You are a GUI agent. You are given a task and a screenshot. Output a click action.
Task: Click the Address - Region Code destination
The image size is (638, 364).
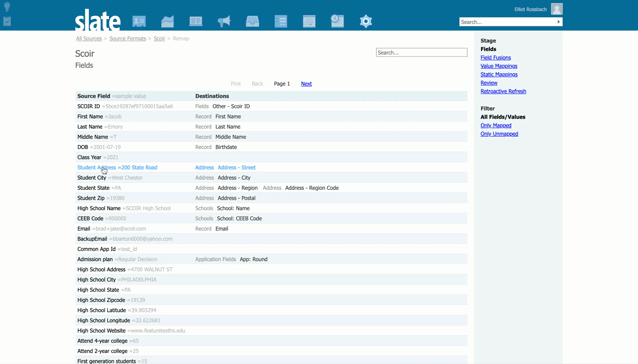(312, 188)
